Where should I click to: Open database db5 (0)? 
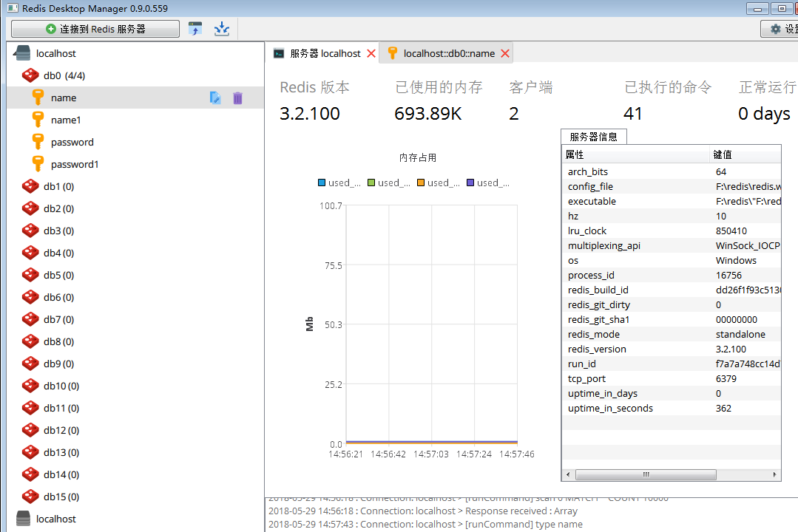pos(59,275)
